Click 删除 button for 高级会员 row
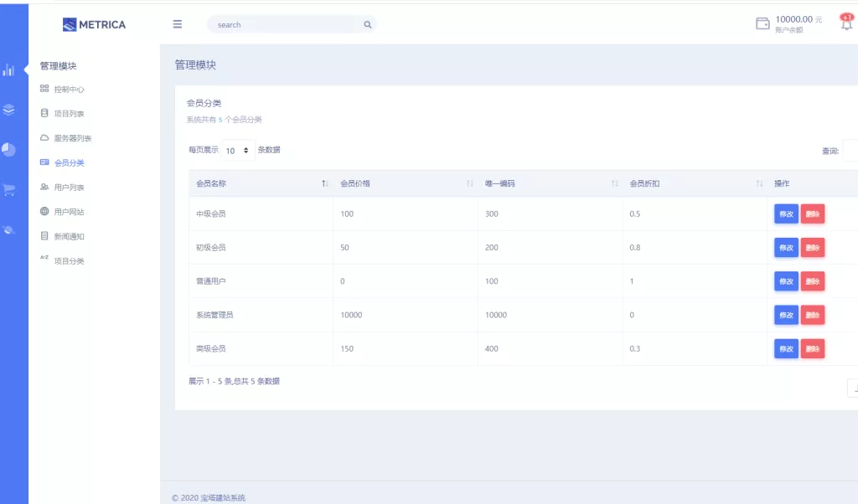858x504 pixels. click(x=813, y=348)
